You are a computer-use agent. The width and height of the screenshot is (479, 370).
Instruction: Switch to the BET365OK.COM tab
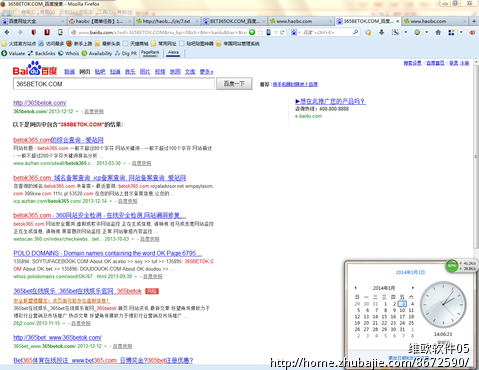click(235, 21)
